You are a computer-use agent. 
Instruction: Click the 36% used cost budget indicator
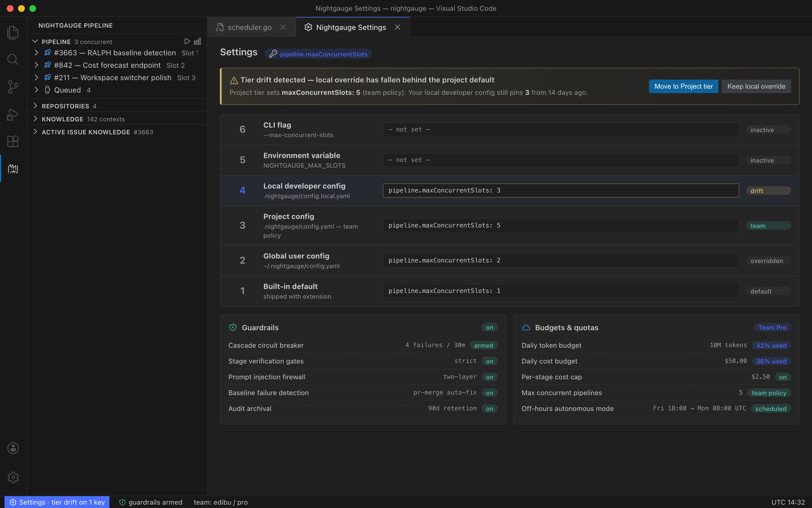pos(771,361)
